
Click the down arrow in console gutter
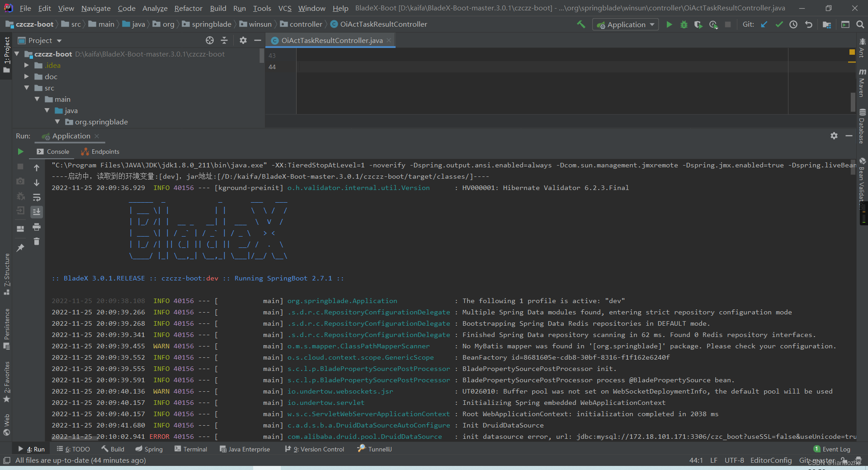(37, 183)
